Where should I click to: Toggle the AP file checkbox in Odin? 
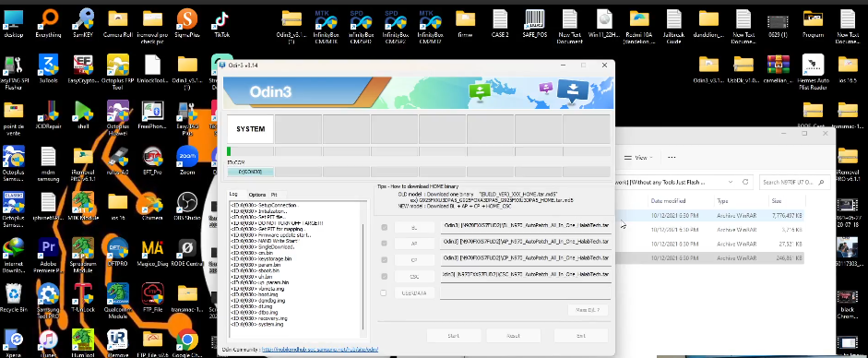coord(384,243)
